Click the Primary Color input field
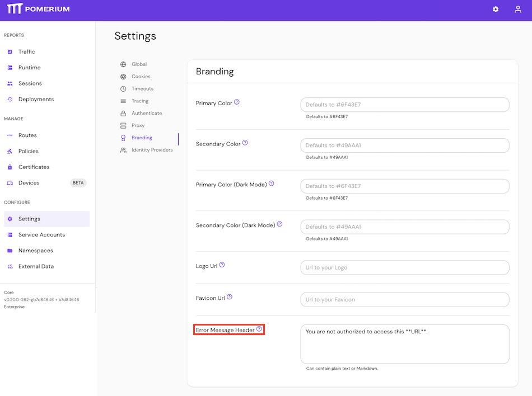 pos(404,105)
